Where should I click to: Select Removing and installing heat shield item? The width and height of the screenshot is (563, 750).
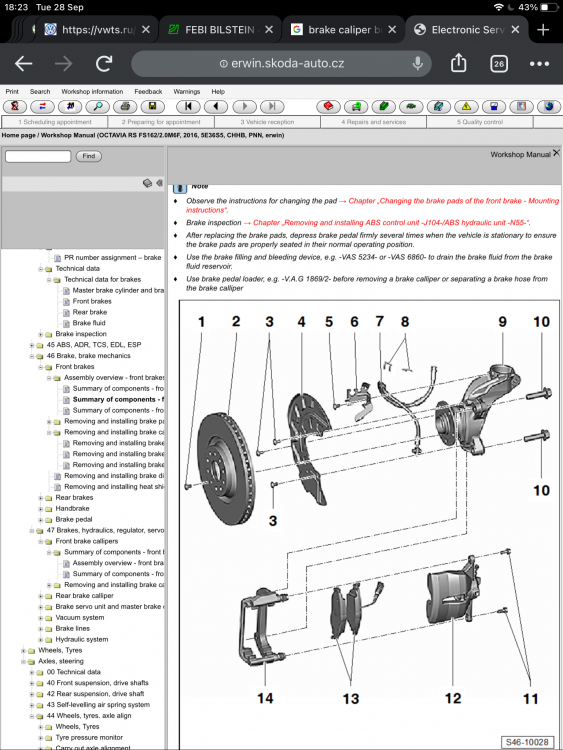coord(114,486)
